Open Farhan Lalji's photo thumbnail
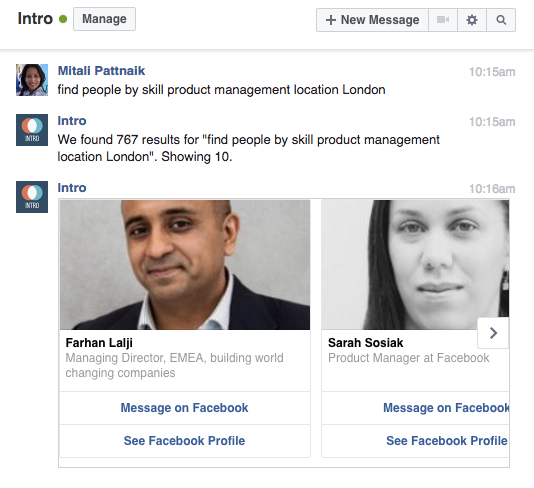 pyautogui.click(x=185, y=265)
